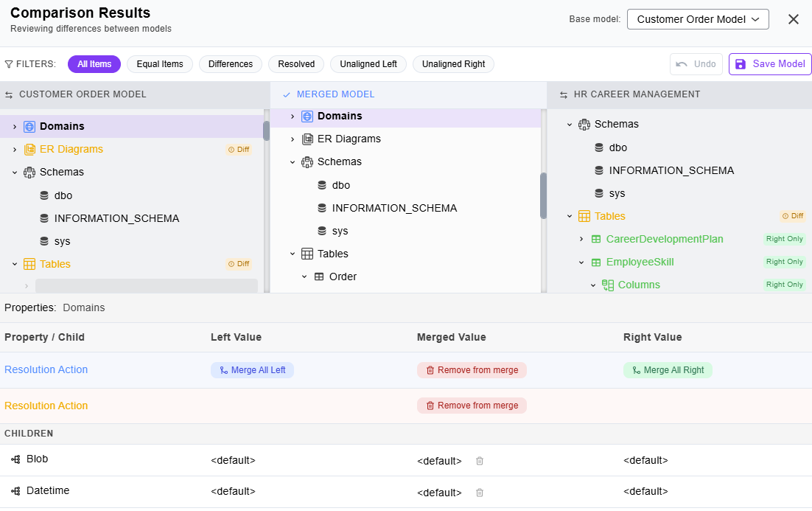This screenshot has width=812, height=511.
Task: Click Tables icon in Merged Model tree
Action: pyautogui.click(x=307, y=254)
